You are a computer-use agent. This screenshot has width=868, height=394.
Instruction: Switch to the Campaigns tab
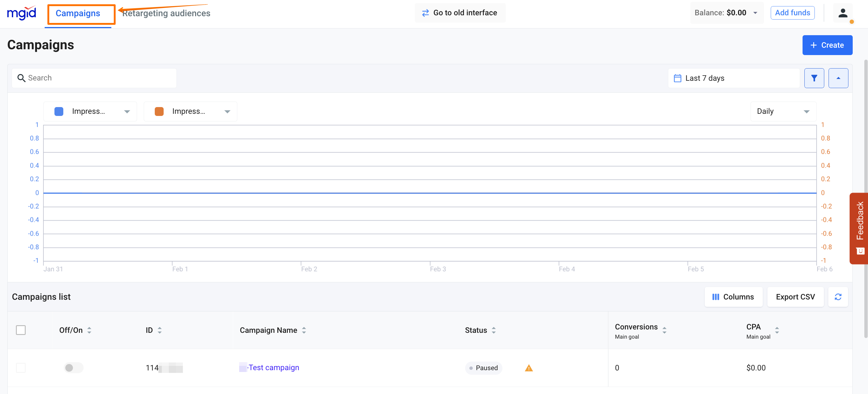tap(78, 13)
